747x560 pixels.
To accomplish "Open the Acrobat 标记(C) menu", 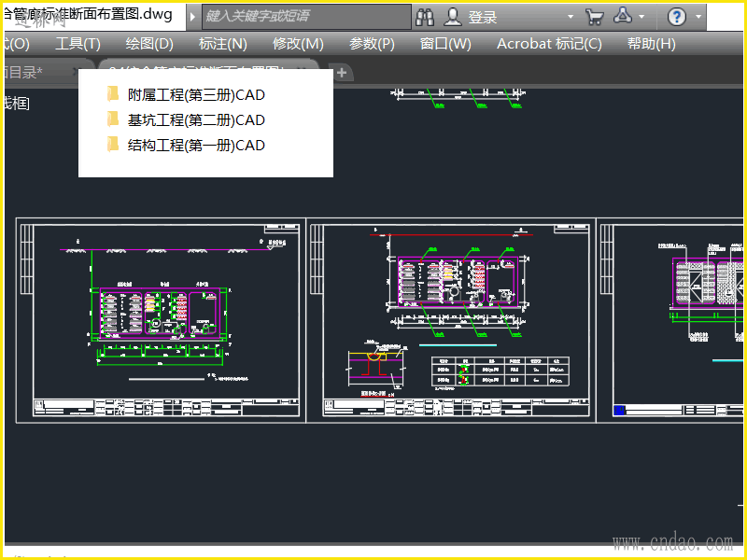I will click(549, 44).
